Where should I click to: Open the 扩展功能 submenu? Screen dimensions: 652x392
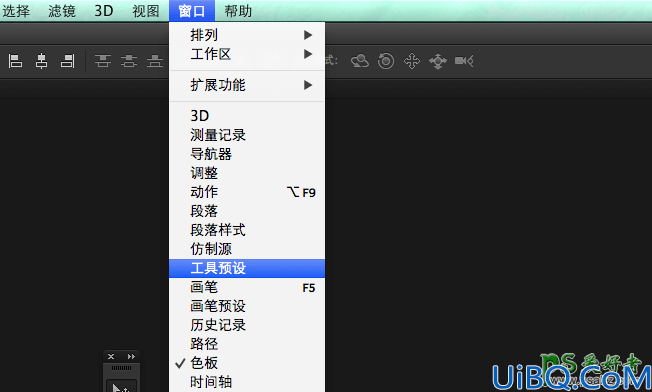247,85
